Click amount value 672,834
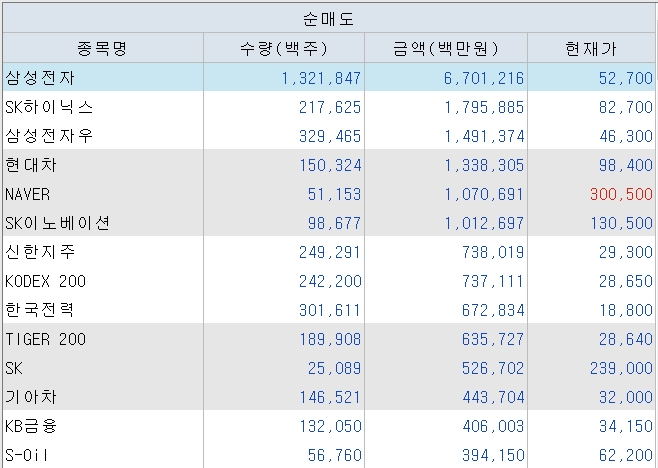The width and height of the screenshot is (658, 468). click(493, 311)
